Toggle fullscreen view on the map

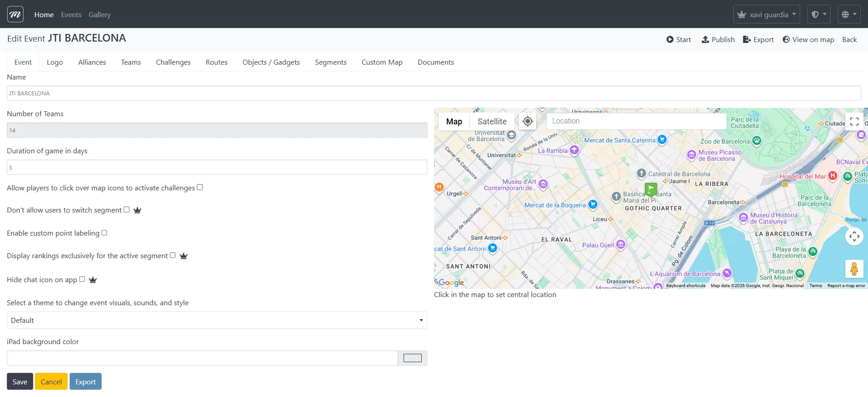854,121
